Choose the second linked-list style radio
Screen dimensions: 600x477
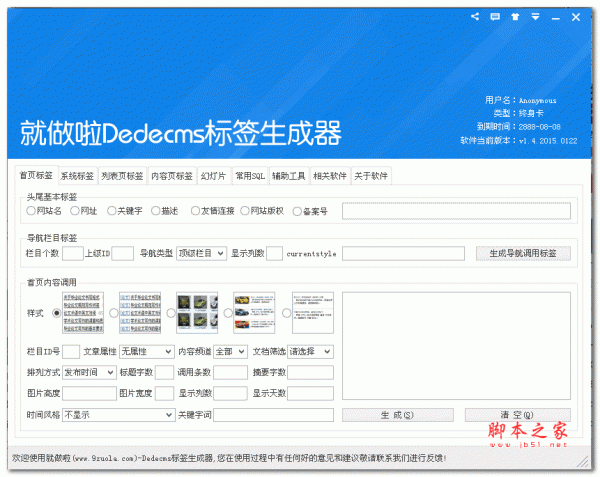click(x=114, y=313)
